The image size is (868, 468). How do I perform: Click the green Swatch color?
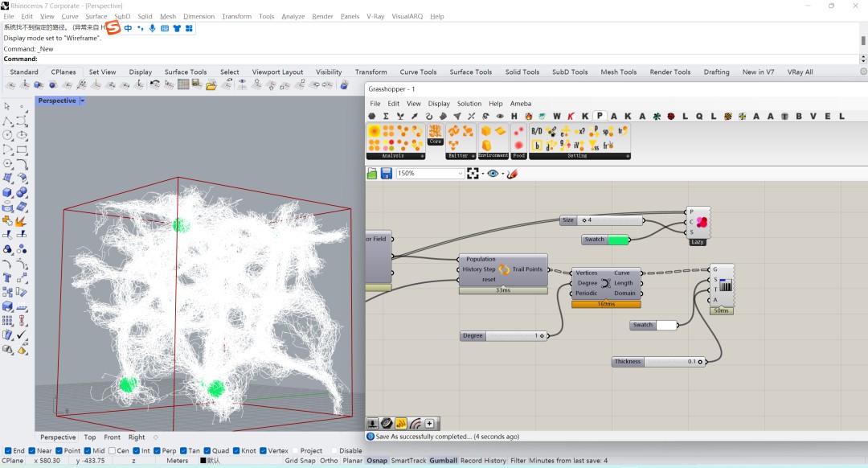click(618, 240)
